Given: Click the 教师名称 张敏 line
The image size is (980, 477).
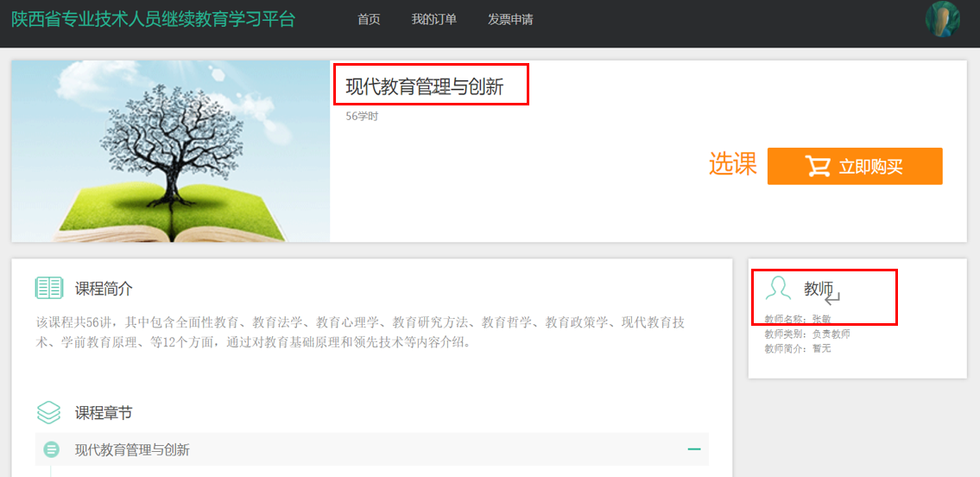Looking at the screenshot, I should point(796,319).
